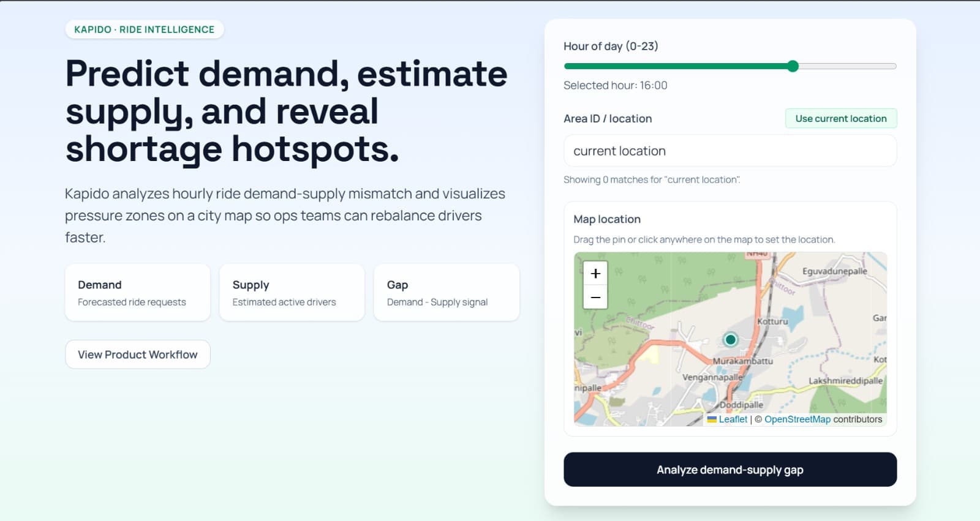This screenshot has width=980, height=521.
Task: Click the 'Hour of day (0-23)' label
Action: (611, 47)
